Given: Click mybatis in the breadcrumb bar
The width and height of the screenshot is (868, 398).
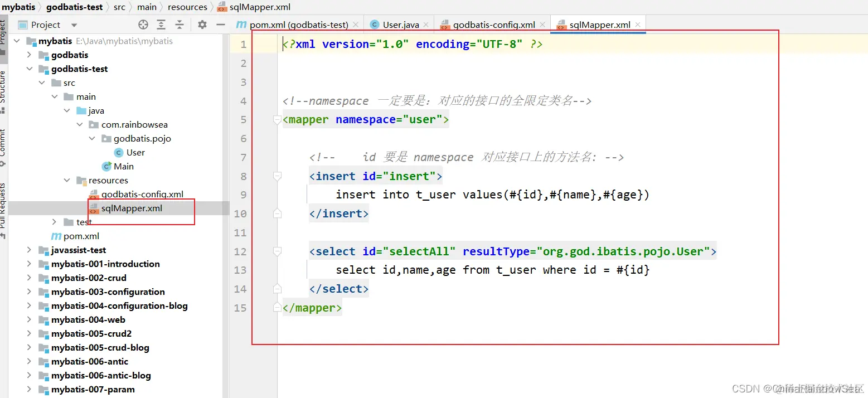Looking at the screenshot, I should tap(18, 7).
